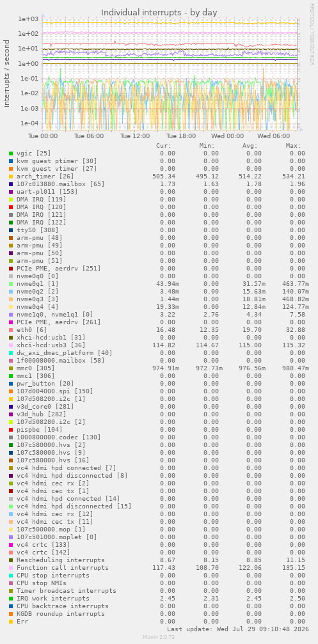Click the arch_timer [26] yellow legend swatch
Image resolution: width=318 pixels, height=644 pixels.
click(x=11, y=177)
